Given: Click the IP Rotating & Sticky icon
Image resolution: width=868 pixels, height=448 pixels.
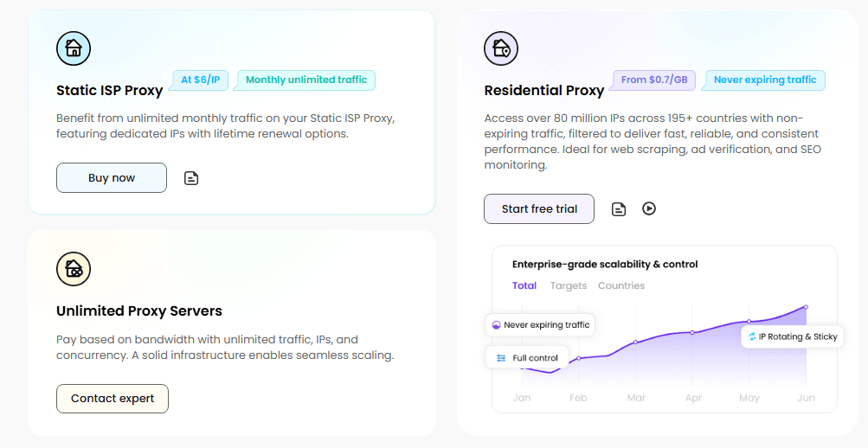Looking at the screenshot, I should pos(752,336).
